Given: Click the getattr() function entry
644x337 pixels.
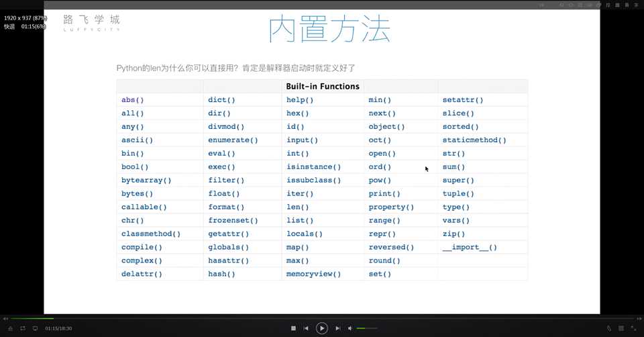Looking at the screenshot, I should [228, 234].
